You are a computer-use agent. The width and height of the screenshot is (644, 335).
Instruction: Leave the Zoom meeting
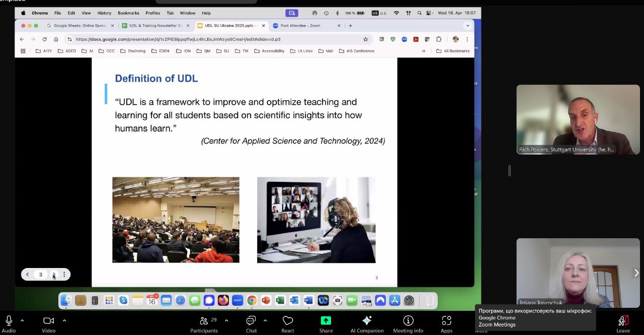coord(623,324)
